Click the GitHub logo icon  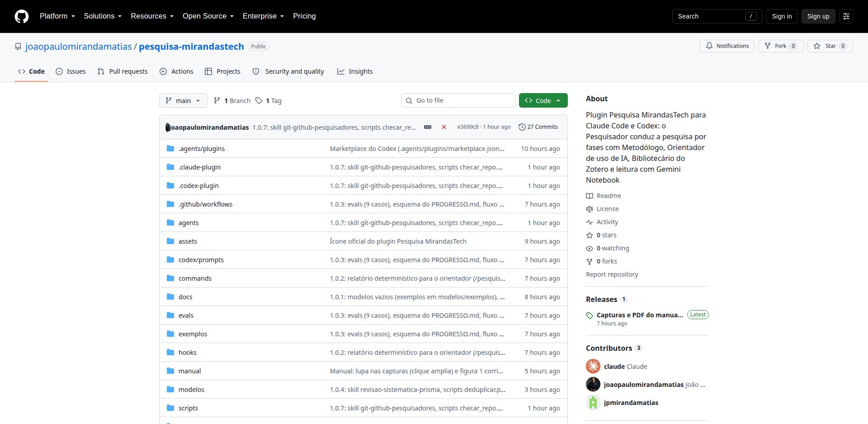(22, 16)
